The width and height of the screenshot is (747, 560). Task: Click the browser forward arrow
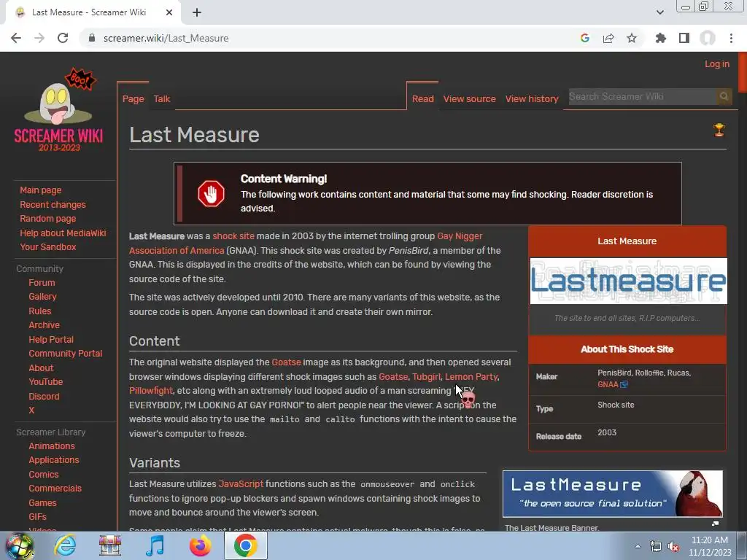(39, 38)
